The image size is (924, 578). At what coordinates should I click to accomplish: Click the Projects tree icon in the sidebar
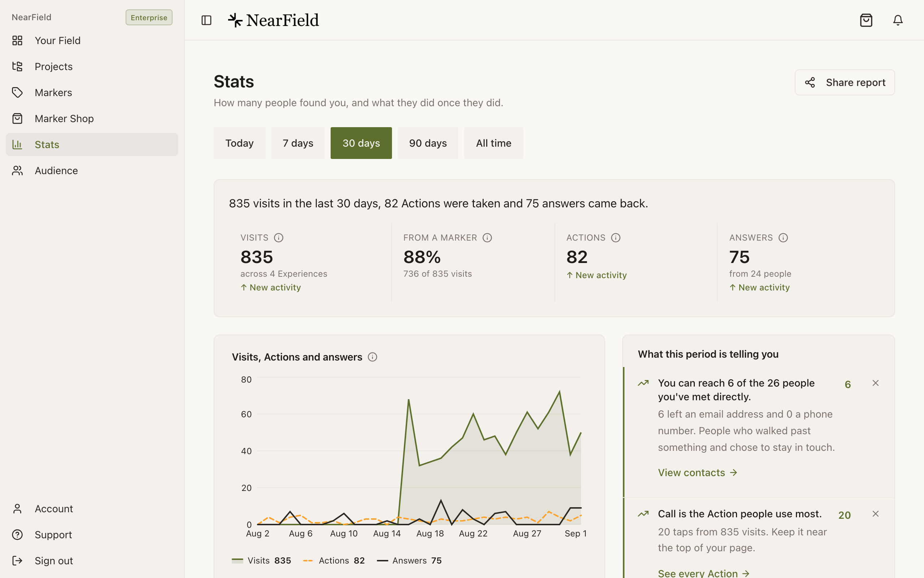[x=18, y=66]
